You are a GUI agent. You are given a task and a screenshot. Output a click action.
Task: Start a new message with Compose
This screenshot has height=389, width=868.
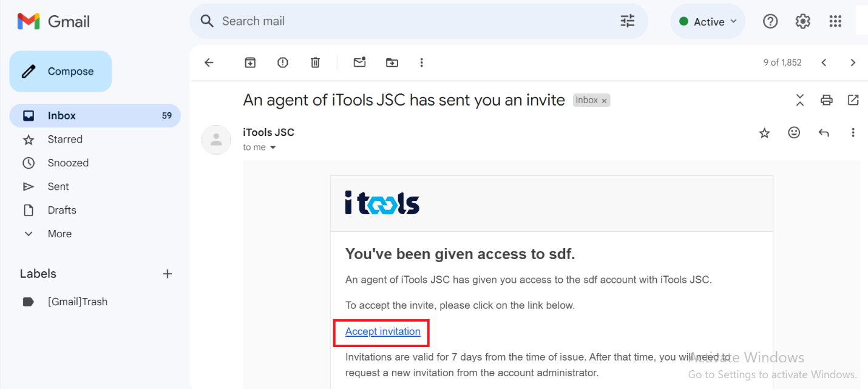(x=61, y=72)
